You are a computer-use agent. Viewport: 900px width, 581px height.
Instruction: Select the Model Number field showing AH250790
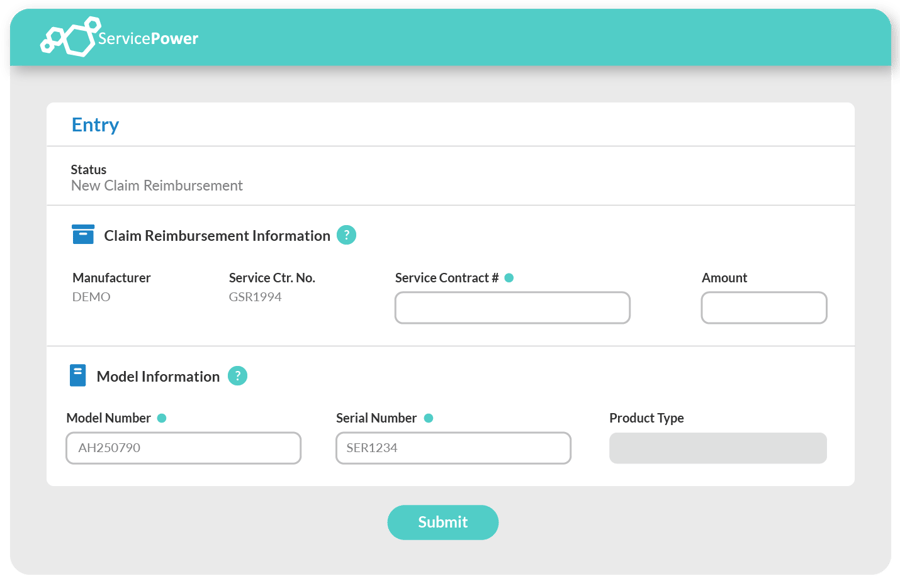183,448
